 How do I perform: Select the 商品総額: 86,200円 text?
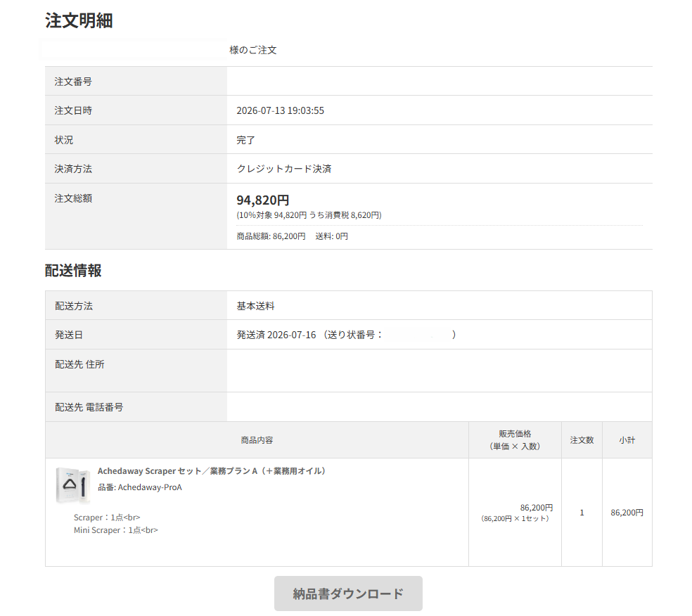point(271,236)
